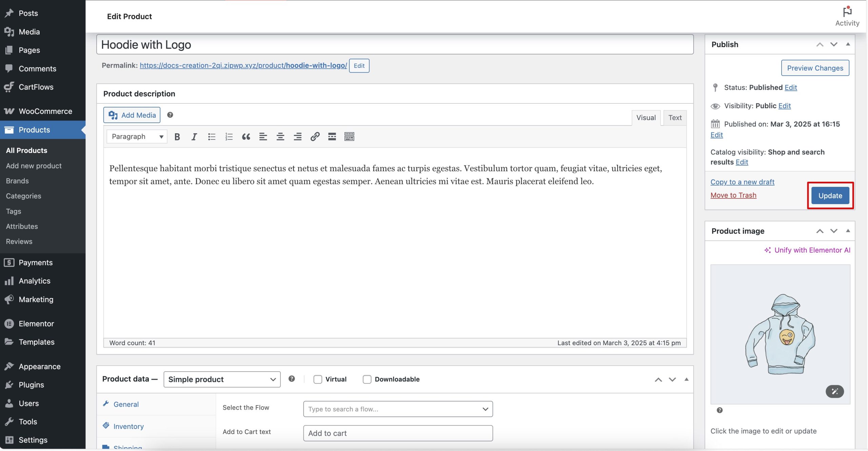Open the Simple product type dropdown
Image resolution: width=868 pixels, height=451 pixels.
coord(222,379)
